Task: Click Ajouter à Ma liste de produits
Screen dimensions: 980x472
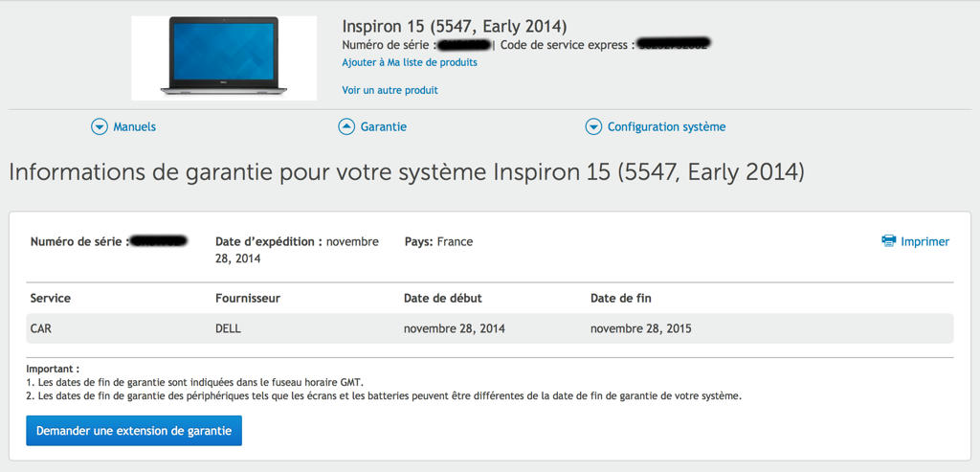Action: 410,62
